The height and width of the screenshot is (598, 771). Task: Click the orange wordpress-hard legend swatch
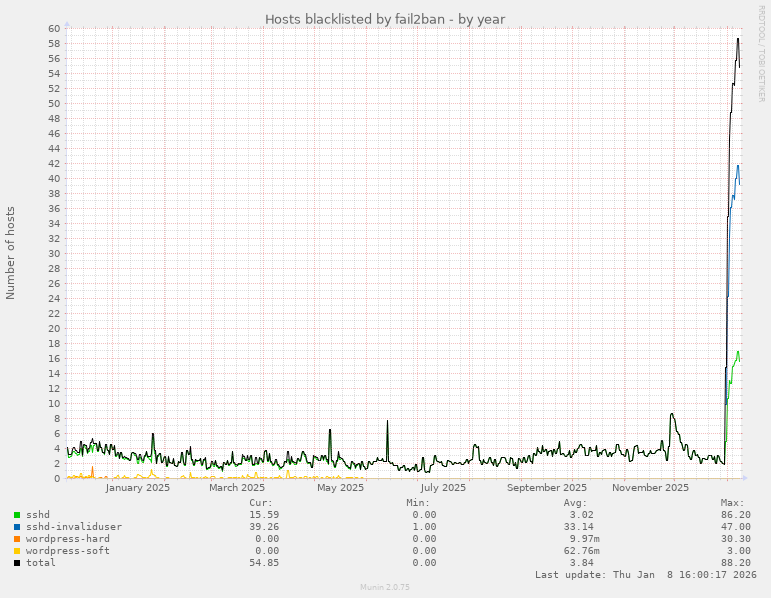coord(17,539)
